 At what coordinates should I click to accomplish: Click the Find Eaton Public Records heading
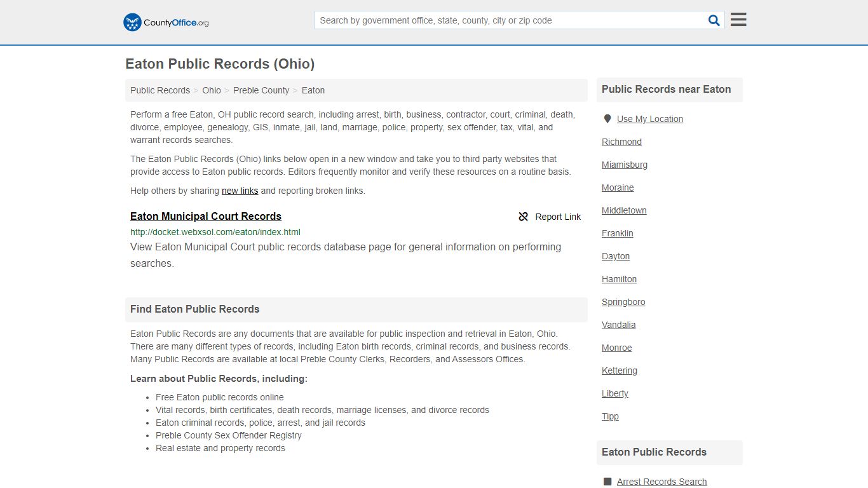pos(195,309)
